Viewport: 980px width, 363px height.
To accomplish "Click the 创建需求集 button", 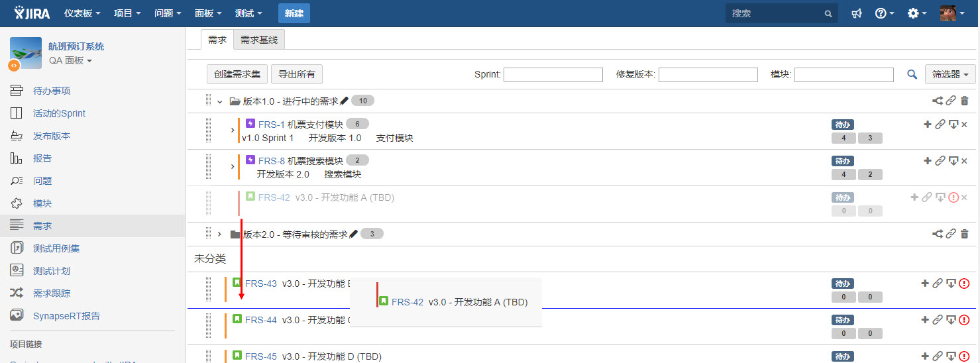I will 237,74.
